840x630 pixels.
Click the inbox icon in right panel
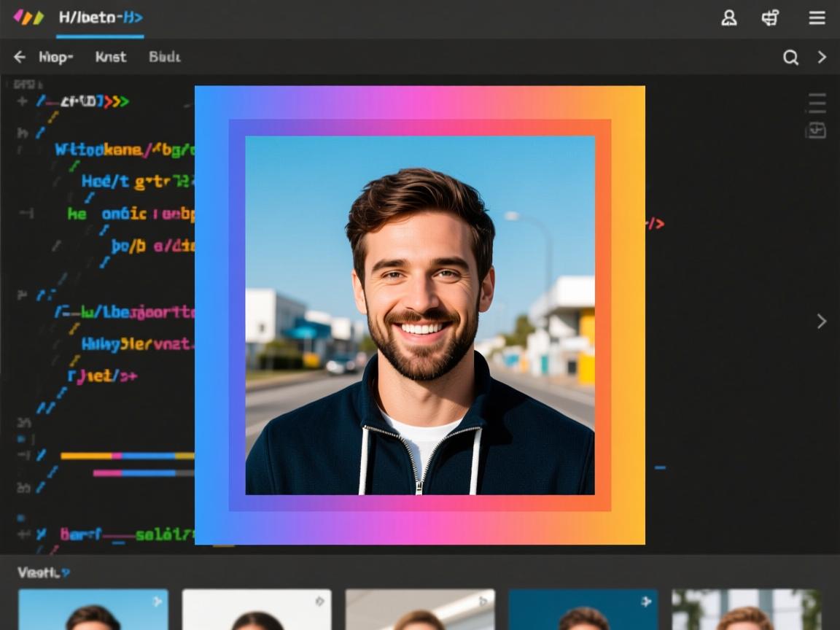pos(815,131)
